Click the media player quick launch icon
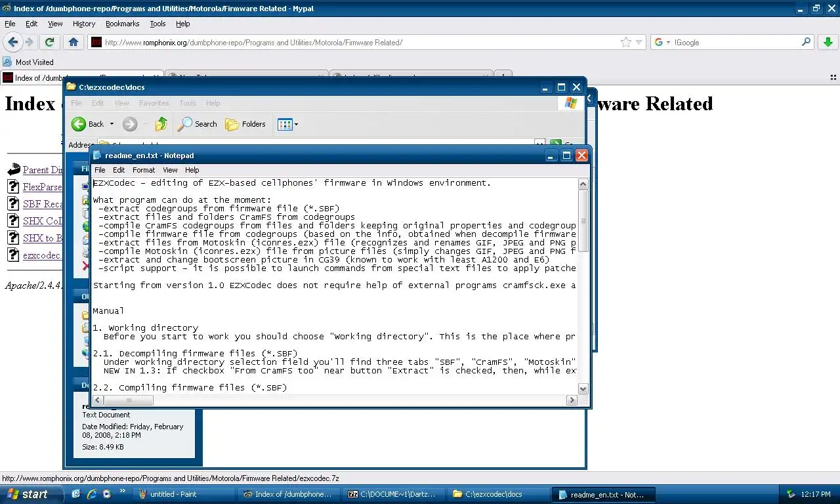This screenshot has height=504, width=840. [107, 494]
